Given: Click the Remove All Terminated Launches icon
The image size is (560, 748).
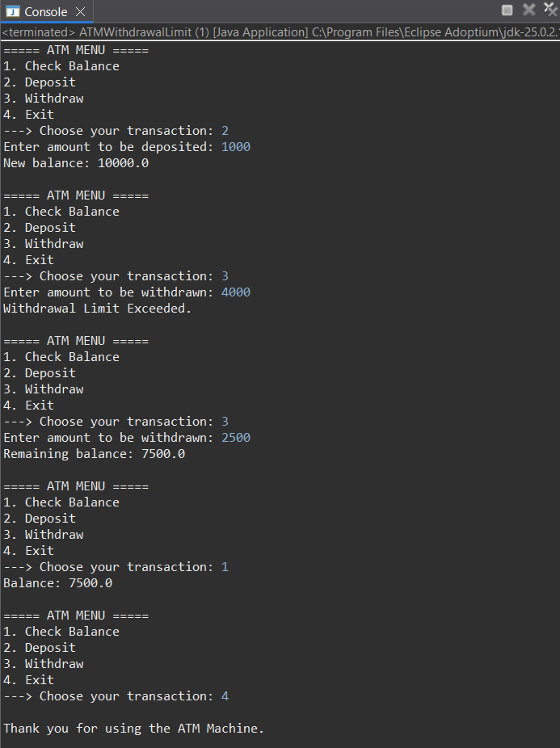Looking at the screenshot, I should click(549, 10).
